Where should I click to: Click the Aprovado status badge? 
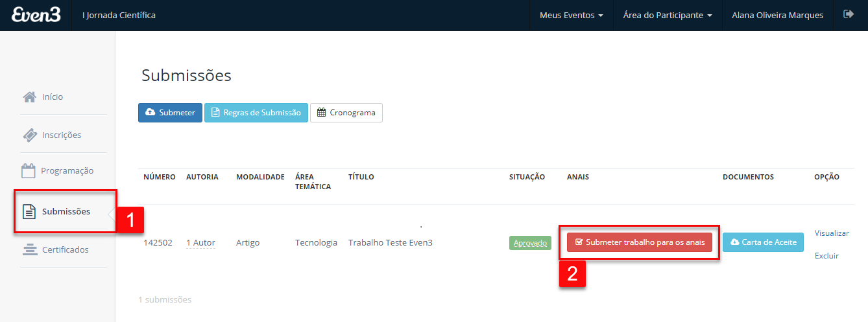point(530,243)
